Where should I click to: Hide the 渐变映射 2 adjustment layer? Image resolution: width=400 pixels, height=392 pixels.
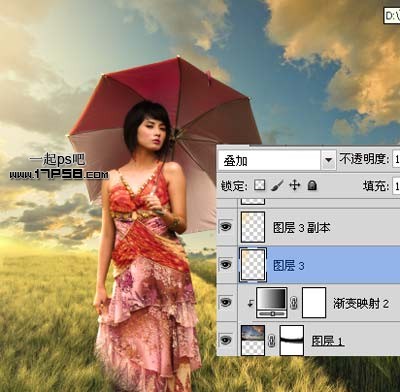(x=226, y=302)
